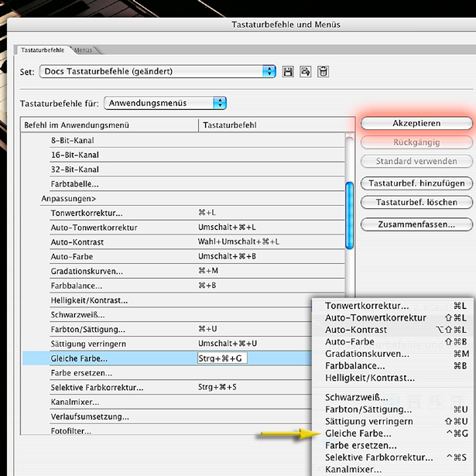Viewport: 476px width, 476px height.
Task: Choose Gleiche Farbe in popup menu
Action: tap(358, 433)
